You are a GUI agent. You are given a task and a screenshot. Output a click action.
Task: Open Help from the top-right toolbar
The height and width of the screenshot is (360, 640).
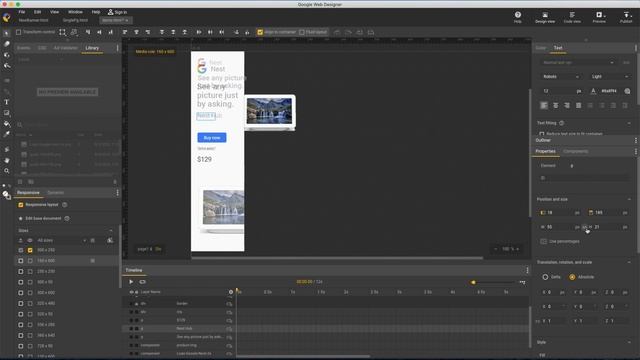coord(518,17)
